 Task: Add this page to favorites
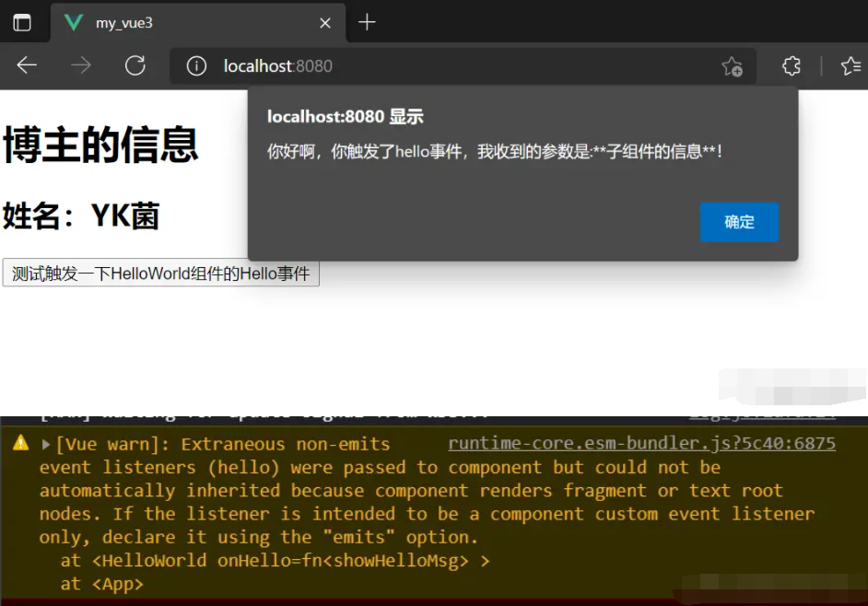click(x=732, y=66)
